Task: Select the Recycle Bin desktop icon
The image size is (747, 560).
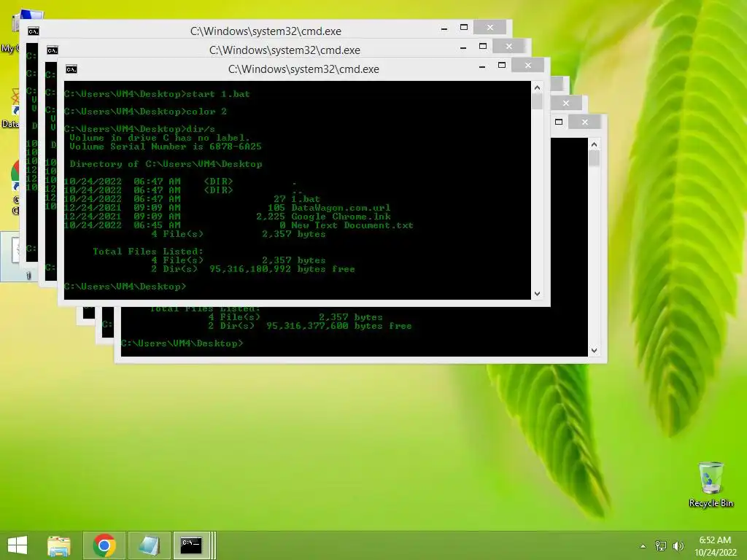Action: tap(711, 484)
